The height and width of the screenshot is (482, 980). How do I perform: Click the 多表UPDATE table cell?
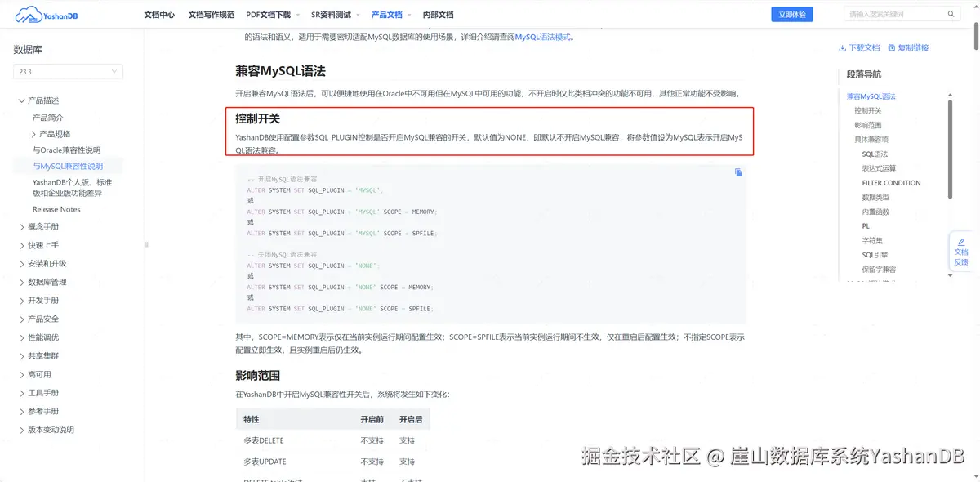[265, 462]
